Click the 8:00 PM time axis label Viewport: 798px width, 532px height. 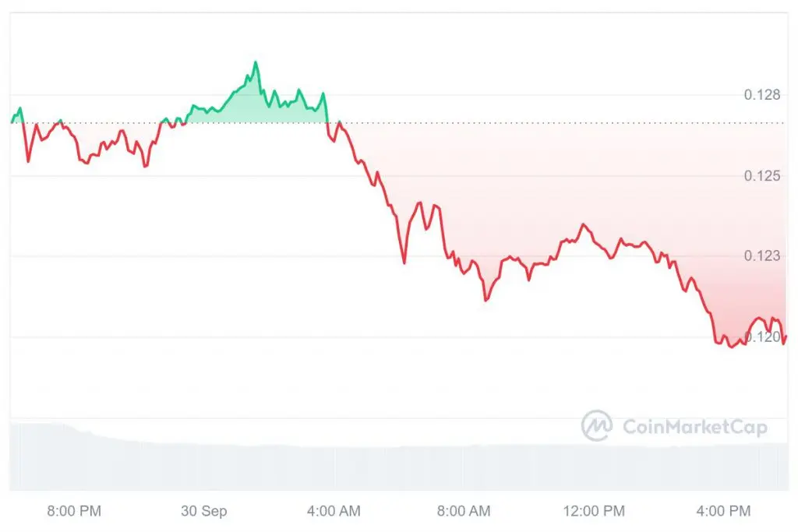(x=74, y=511)
